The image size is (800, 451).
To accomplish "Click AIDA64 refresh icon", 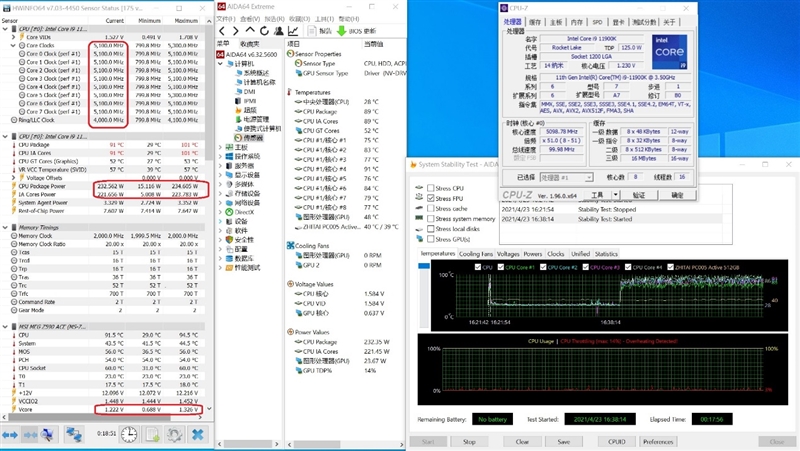I will (x=264, y=31).
